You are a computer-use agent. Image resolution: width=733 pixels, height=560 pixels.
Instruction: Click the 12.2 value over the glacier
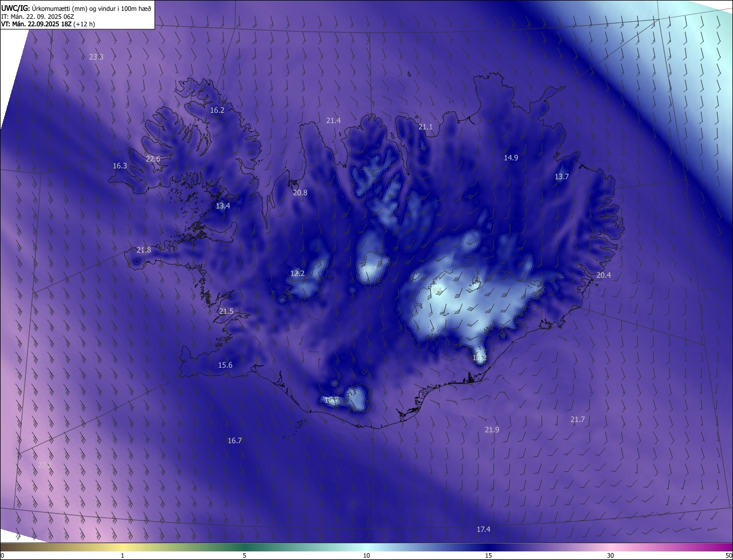[x=297, y=273]
